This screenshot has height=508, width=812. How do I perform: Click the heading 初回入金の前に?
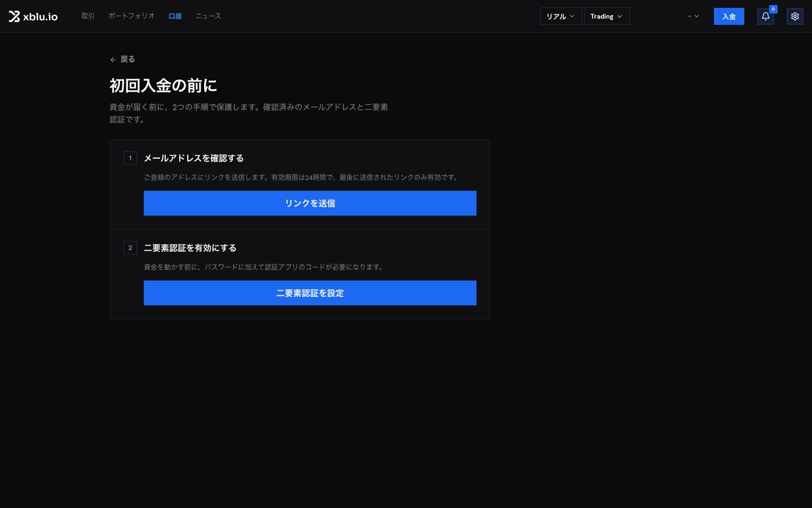point(164,86)
